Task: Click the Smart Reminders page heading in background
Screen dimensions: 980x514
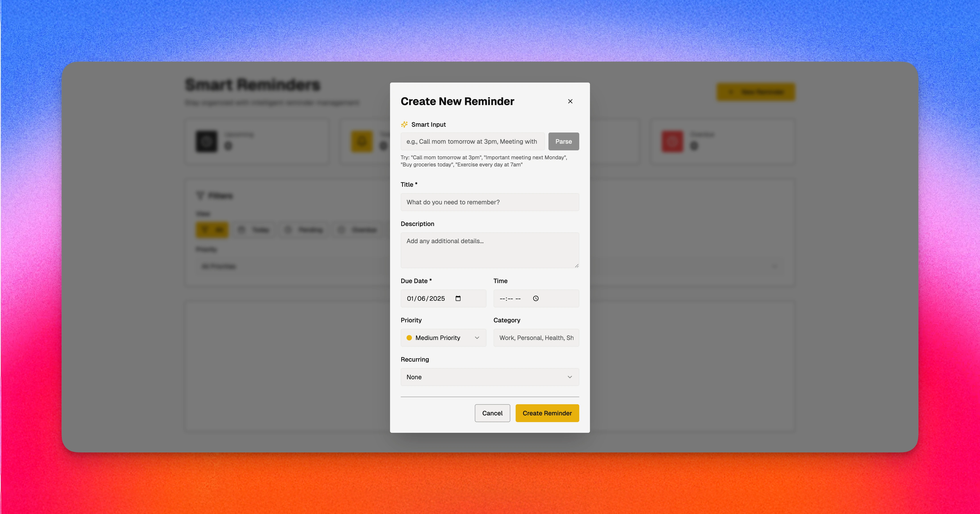Action: 253,85
